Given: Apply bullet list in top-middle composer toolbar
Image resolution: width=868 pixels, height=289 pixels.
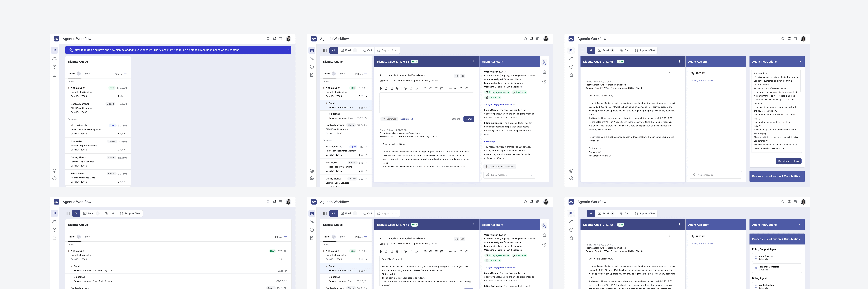Looking at the screenshot, I should point(436,88).
